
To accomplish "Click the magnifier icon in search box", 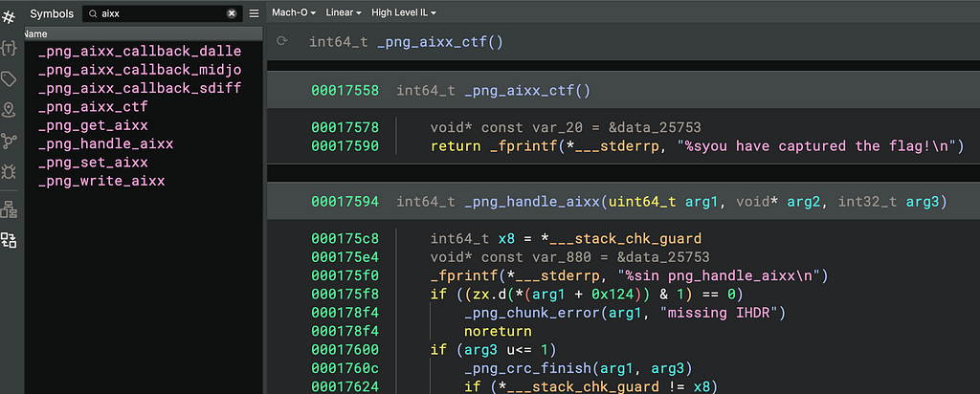I will [93, 13].
